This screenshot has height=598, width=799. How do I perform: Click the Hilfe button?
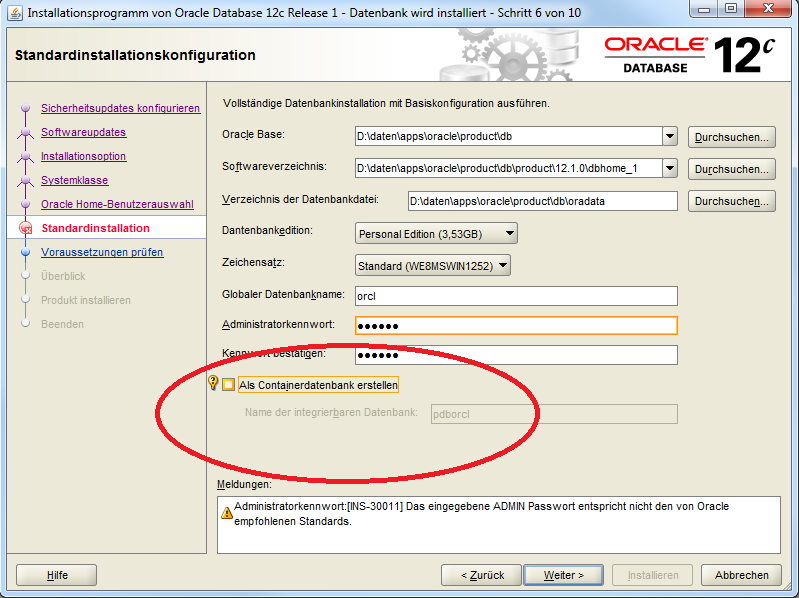point(57,575)
